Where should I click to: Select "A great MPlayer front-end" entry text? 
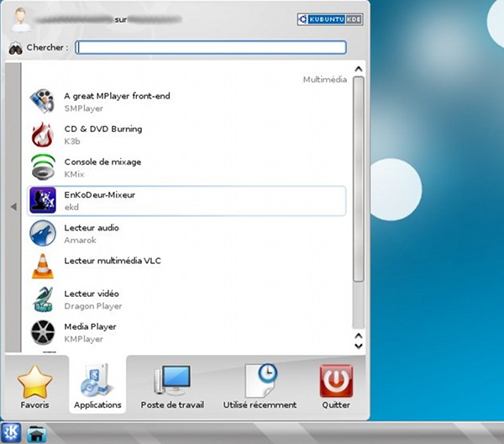(x=117, y=96)
